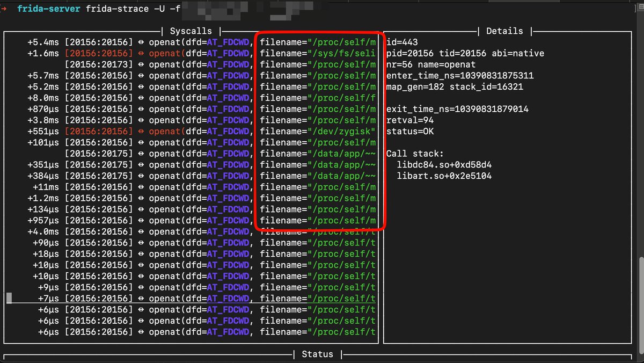
Task: Click the status=OK line
Action: (410, 131)
